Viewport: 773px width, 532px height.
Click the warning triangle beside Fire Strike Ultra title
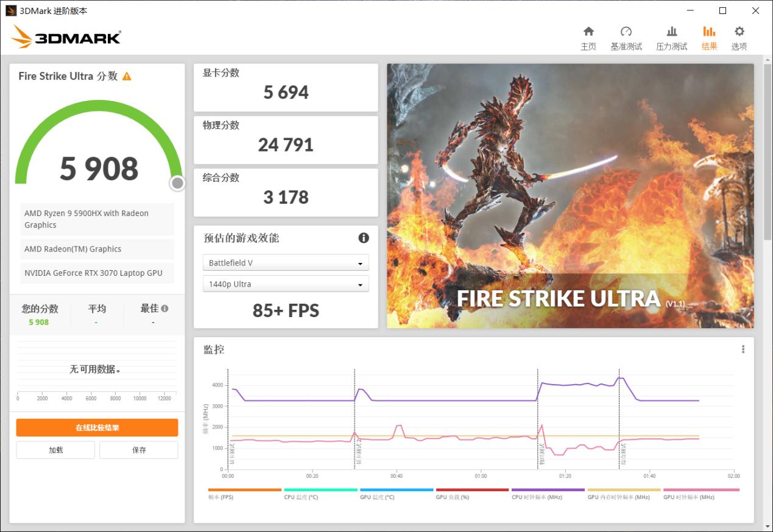(x=127, y=76)
